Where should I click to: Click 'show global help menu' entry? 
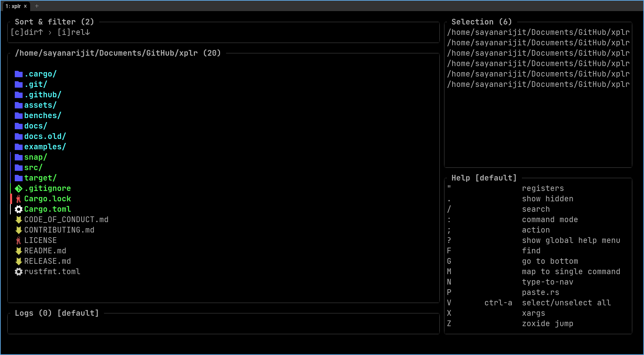[571, 241]
